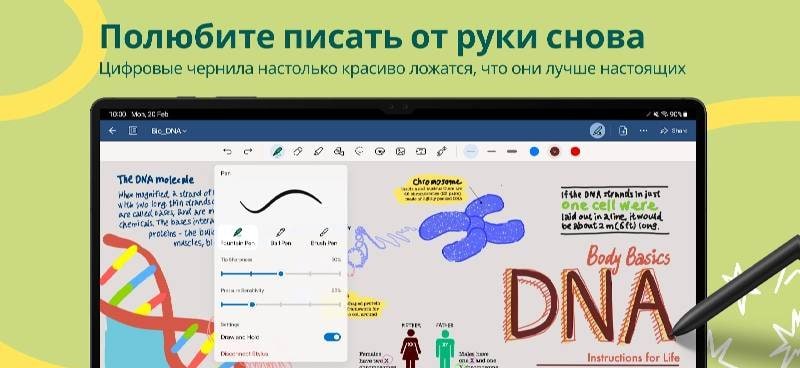Click the text box tool icon
This screenshot has width=800, height=368.
[x=421, y=152]
